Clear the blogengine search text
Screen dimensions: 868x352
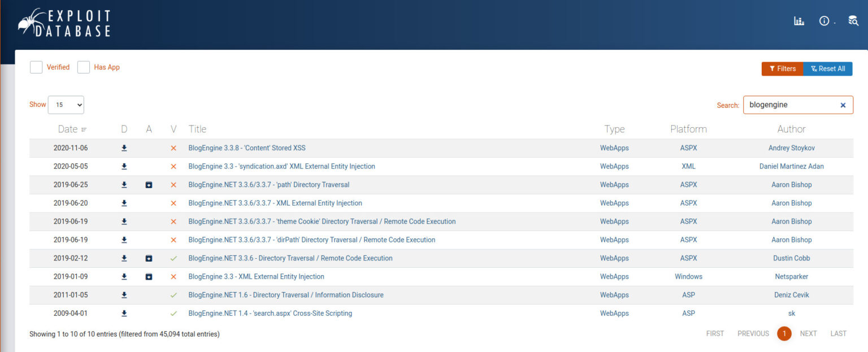(843, 105)
